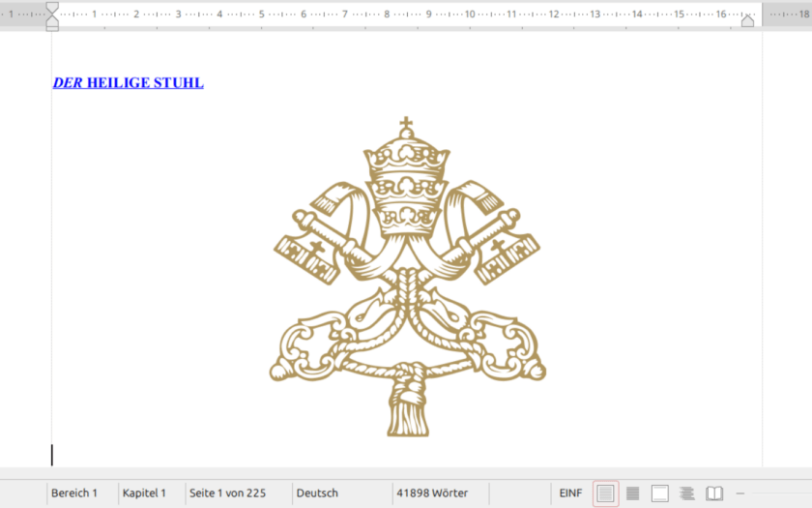
Task: Switch to book view with open-book icon
Action: pyautogui.click(x=714, y=493)
